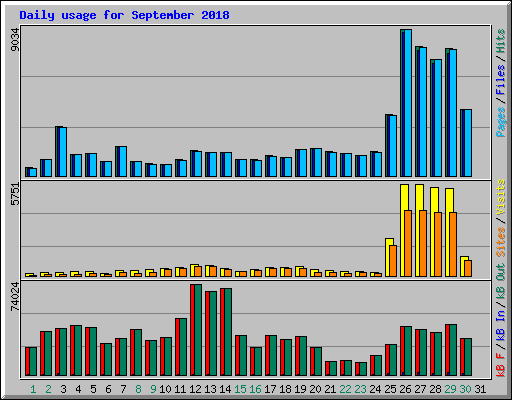
Task: Click day 9 on the x-axis
Action: [x=153, y=389]
